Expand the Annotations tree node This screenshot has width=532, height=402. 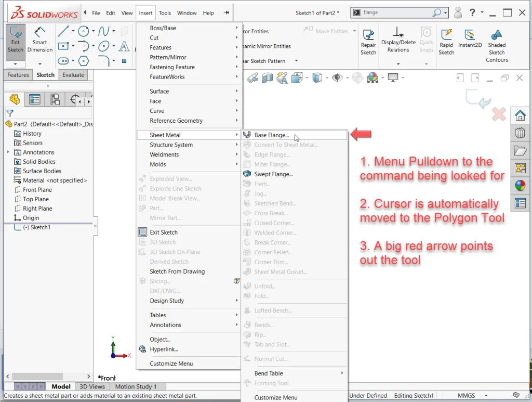[8, 152]
